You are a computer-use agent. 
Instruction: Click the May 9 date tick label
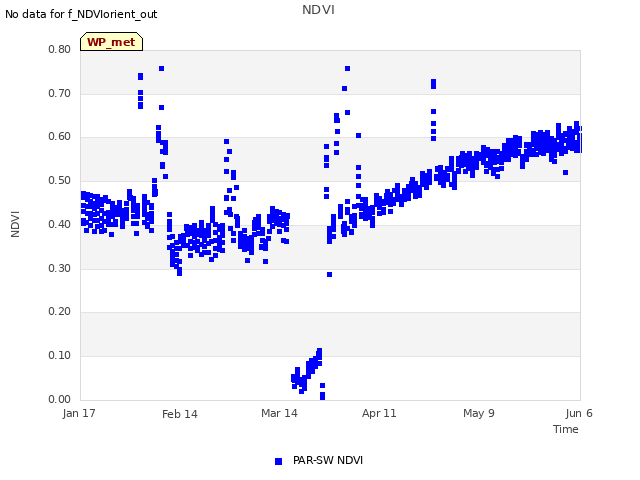click(479, 413)
